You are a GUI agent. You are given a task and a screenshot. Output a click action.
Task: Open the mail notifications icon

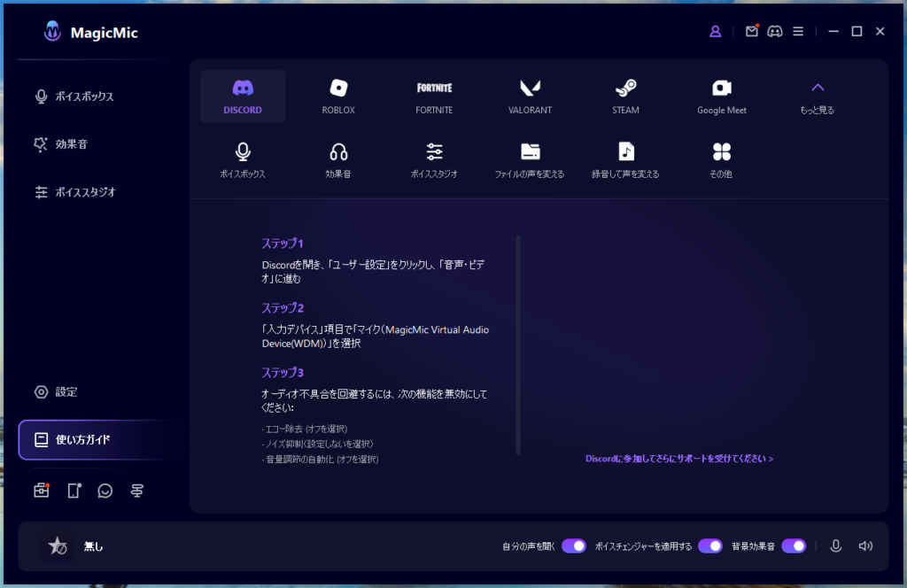click(751, 31)
